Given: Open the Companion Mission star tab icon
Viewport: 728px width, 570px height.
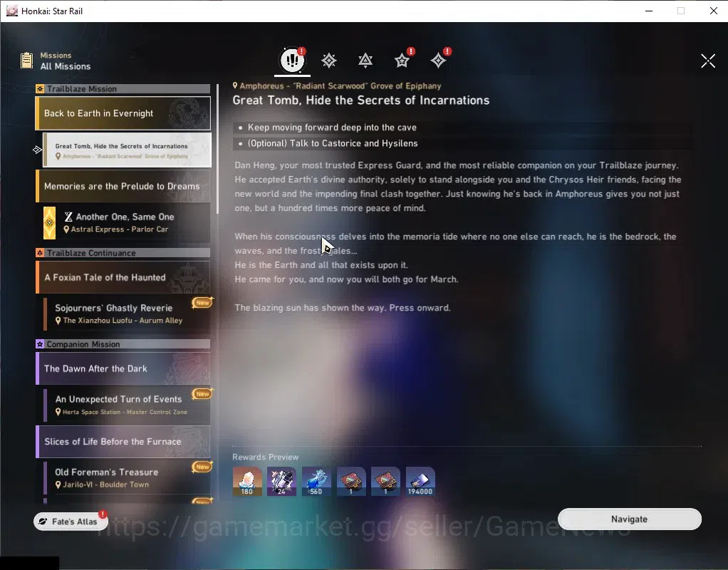Looking at the screenshot, I should click(x=402, y=61).
